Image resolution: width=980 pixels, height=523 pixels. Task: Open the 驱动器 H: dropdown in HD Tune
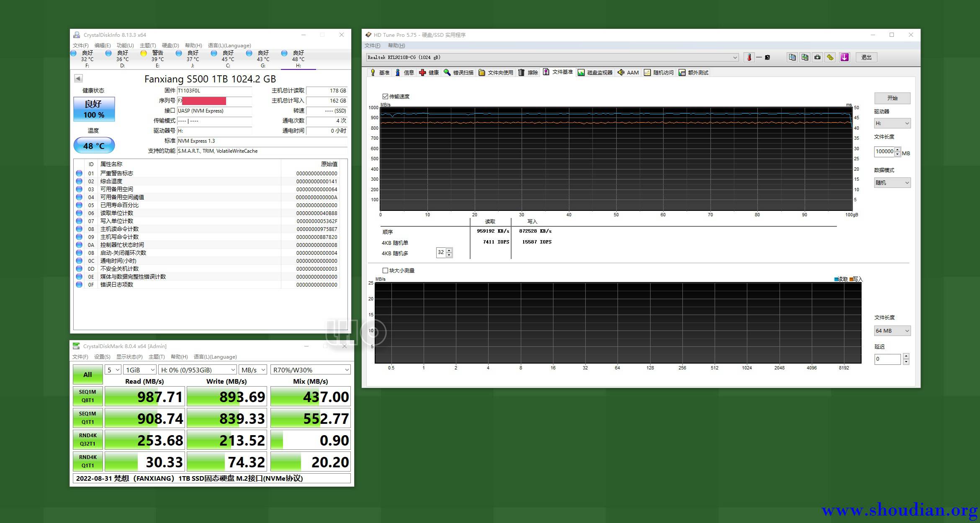pos(892,123)
